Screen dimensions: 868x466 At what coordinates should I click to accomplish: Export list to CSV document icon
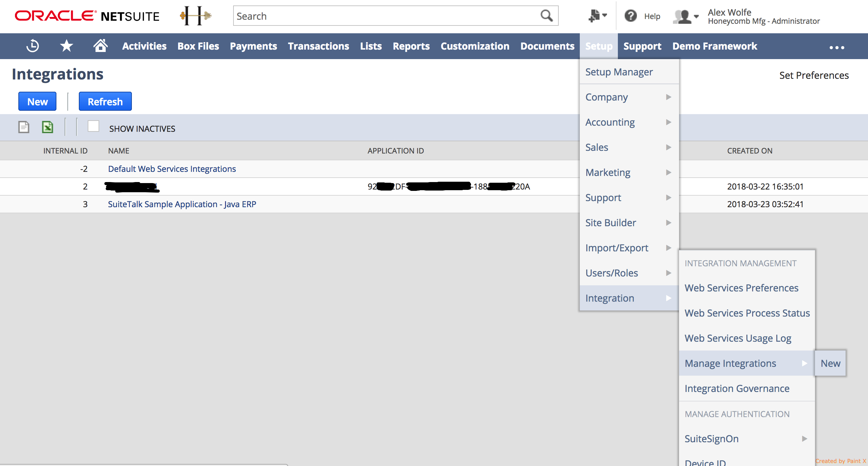click(24, 127)
